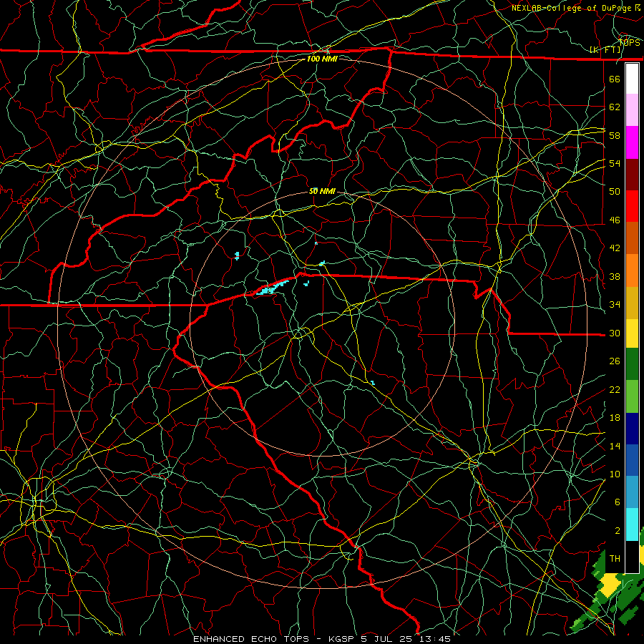Click the 34 value on the scale
This screenshot has height=644, width=644.
click(x=615, y=305)
